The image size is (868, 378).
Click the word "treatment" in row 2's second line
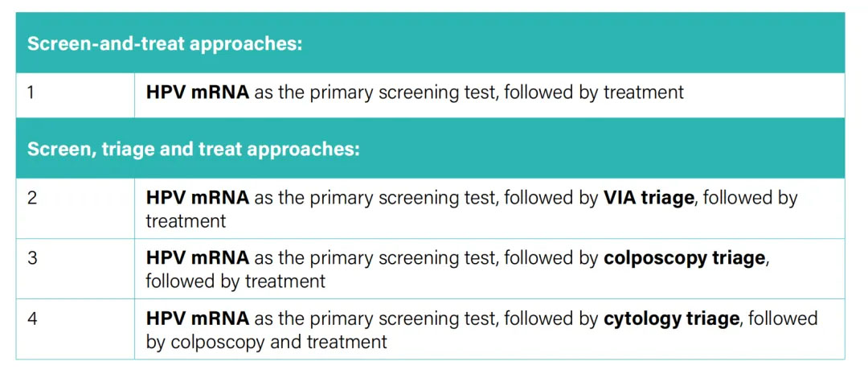(186, 221)
